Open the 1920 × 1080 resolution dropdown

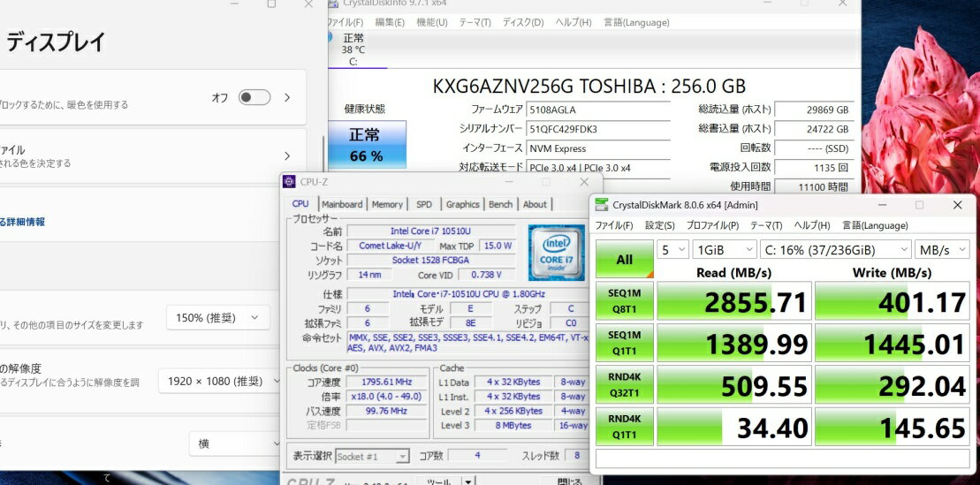[x=221, y=381]
